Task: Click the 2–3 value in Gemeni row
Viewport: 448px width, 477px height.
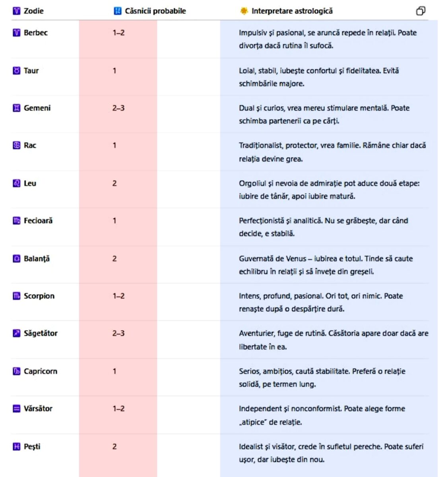Action: point(118,108)
